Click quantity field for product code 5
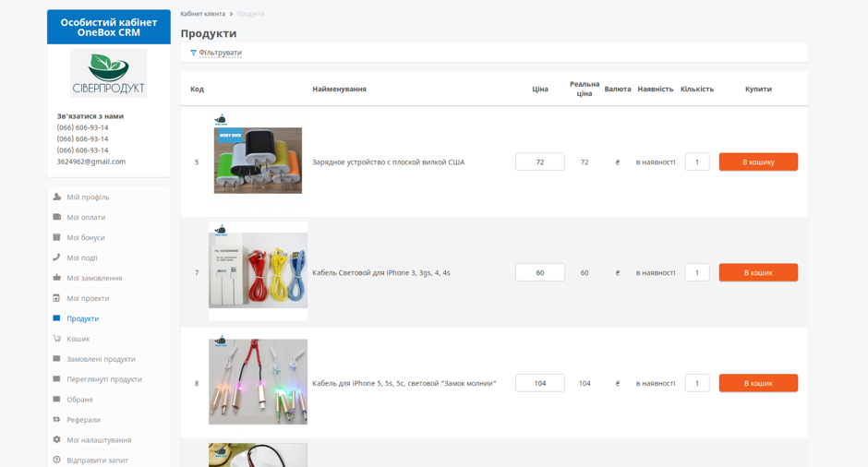 (x=697, y=162)
